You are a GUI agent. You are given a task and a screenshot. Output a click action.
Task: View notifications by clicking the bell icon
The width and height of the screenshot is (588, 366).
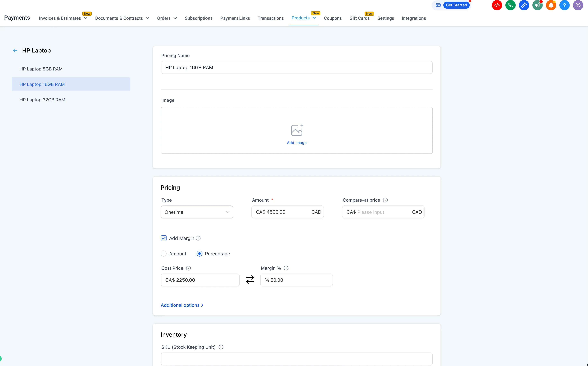tap(551, 5)
